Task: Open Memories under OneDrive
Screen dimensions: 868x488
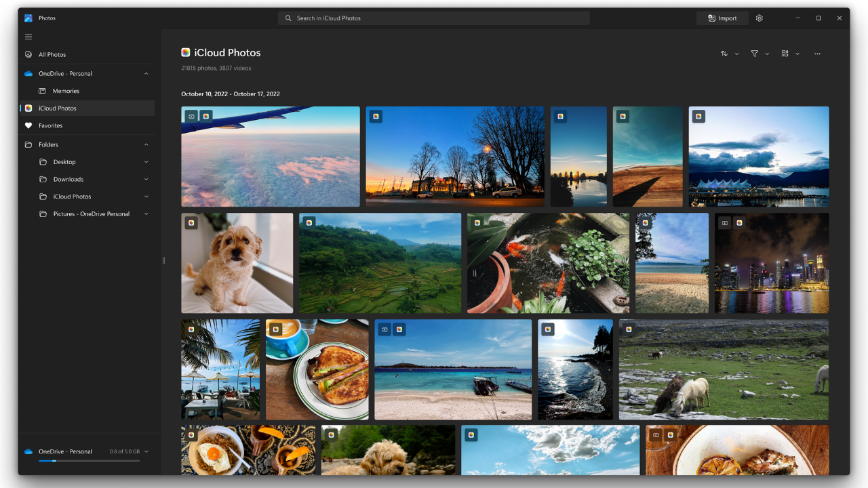Action: point(87,91)
